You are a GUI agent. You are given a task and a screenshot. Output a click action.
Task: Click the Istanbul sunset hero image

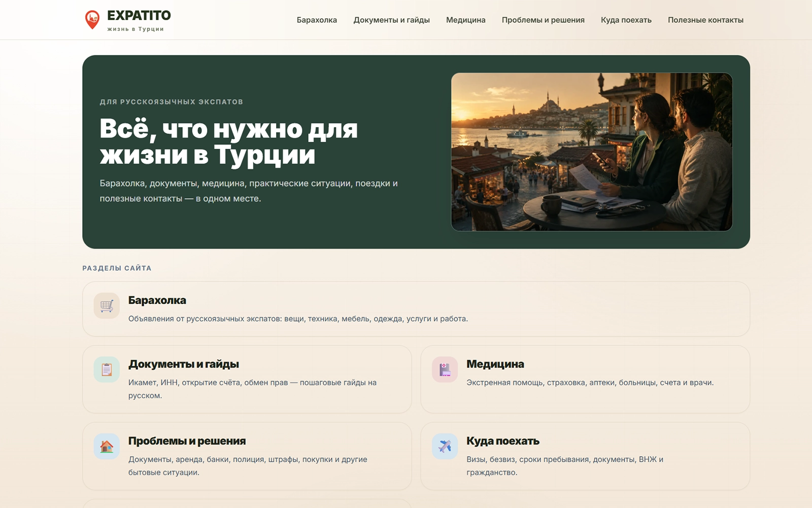[x=592, y=152]
